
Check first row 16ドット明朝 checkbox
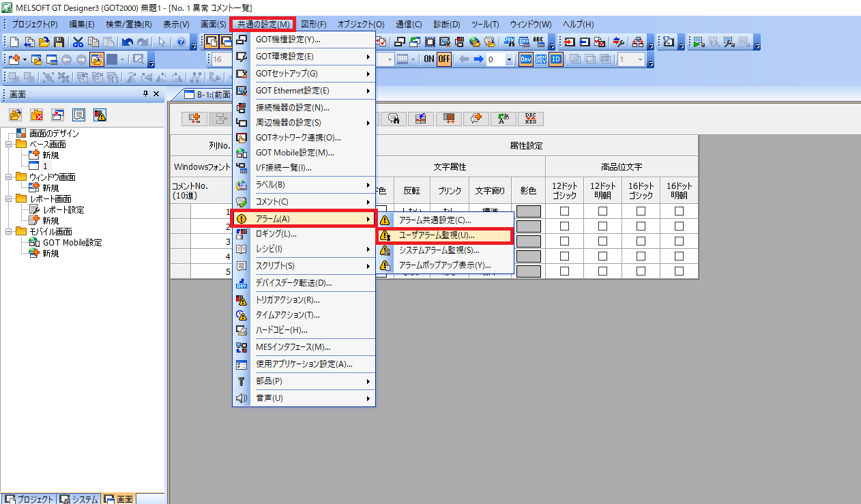(679, 211)
